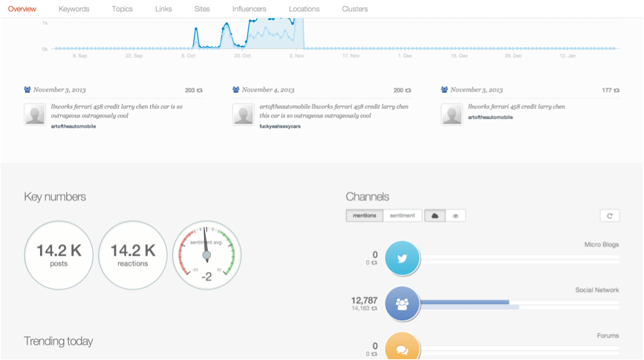Viewport: 644px width, 360px height.
Task: Go to the Influencers tab
Action: click(x=249, y=9)
